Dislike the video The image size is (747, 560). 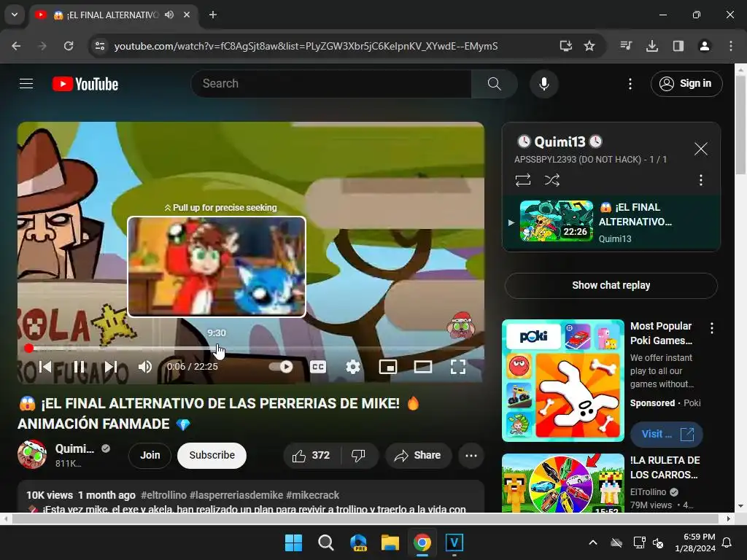[x=359, y=456]
